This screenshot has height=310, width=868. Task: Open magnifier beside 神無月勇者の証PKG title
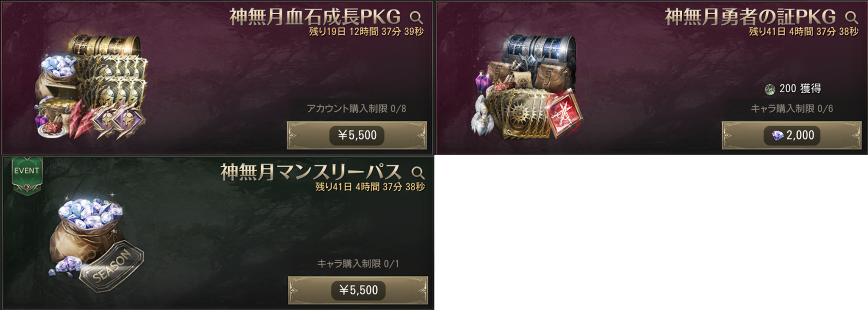[851, 17]
